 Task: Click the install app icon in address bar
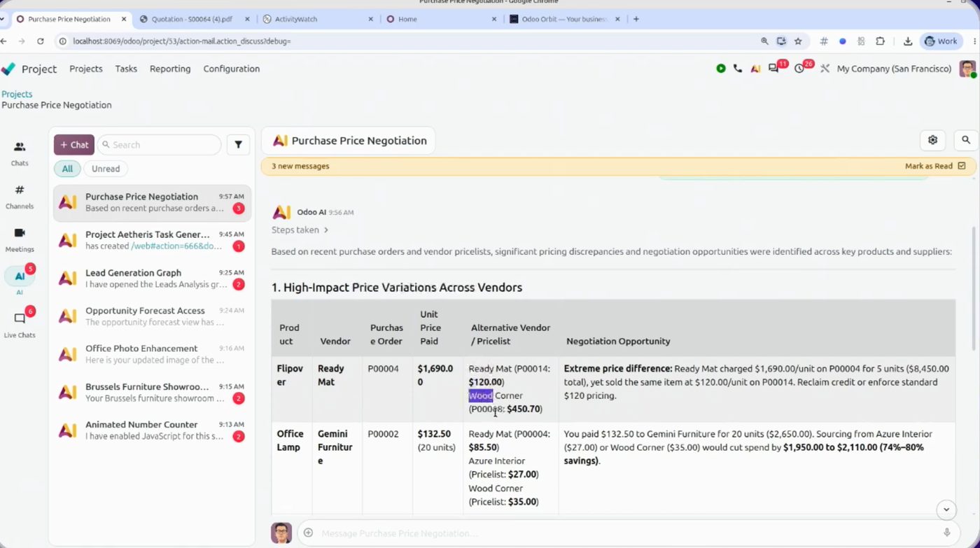(x=781, y=41)
